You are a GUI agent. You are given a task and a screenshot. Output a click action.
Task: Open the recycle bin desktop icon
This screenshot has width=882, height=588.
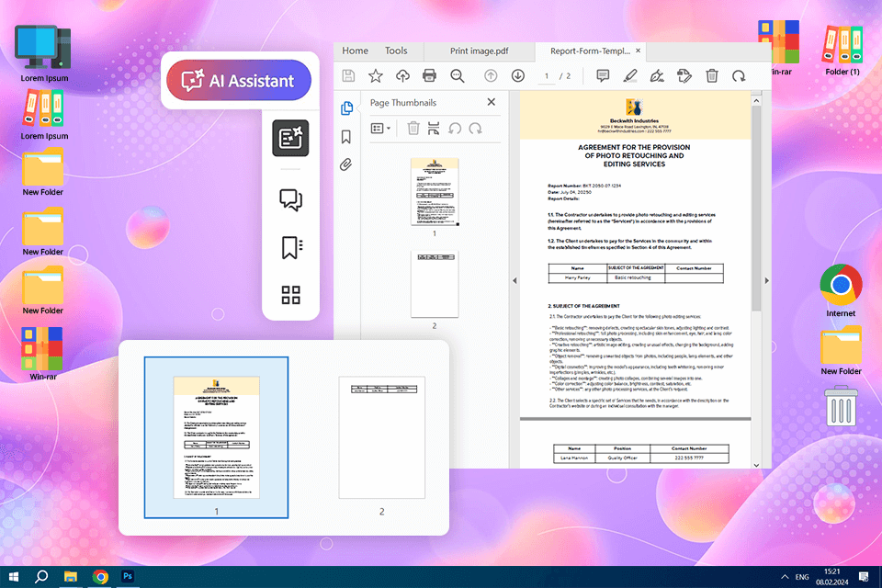coord(841,405)
